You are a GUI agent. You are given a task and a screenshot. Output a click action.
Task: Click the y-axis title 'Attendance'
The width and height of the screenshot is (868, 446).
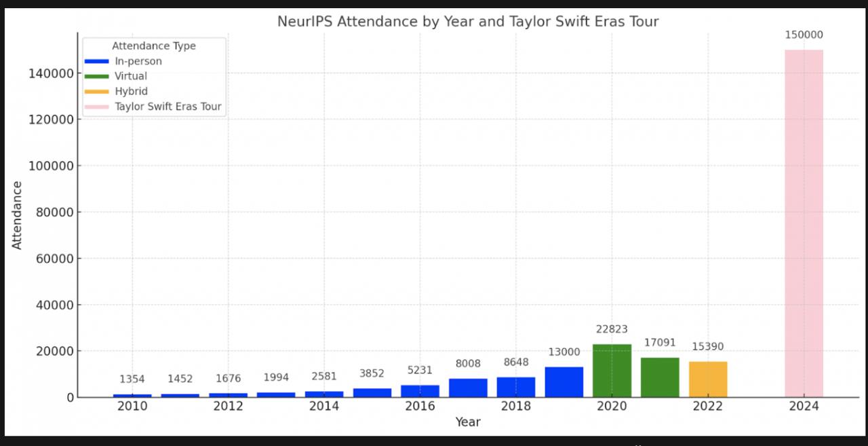18,215
